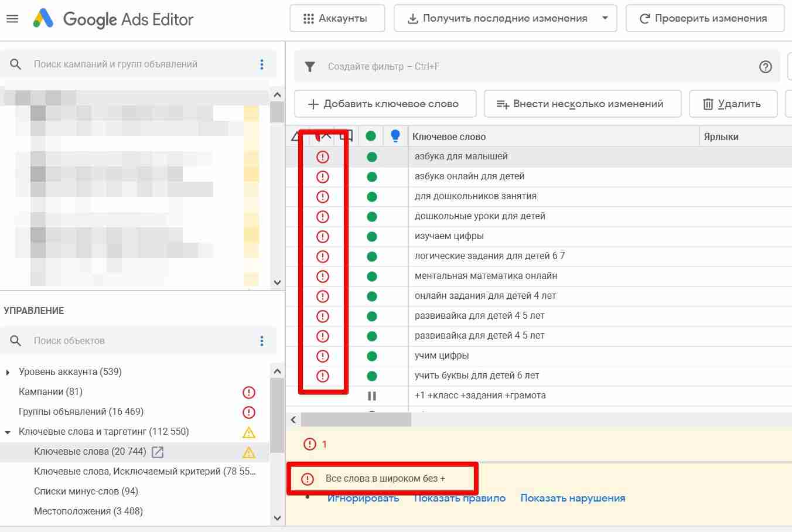This screenshot has width=792, height=532.
Task: Select 'Кампании (81)' in the management tree
Action: click(x=50, y=392)
